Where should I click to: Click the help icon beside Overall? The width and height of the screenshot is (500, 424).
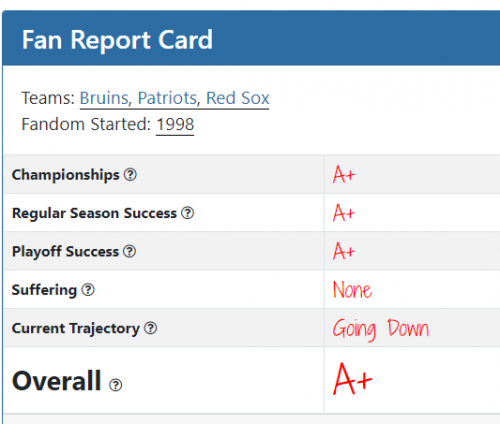click(116, 385)
